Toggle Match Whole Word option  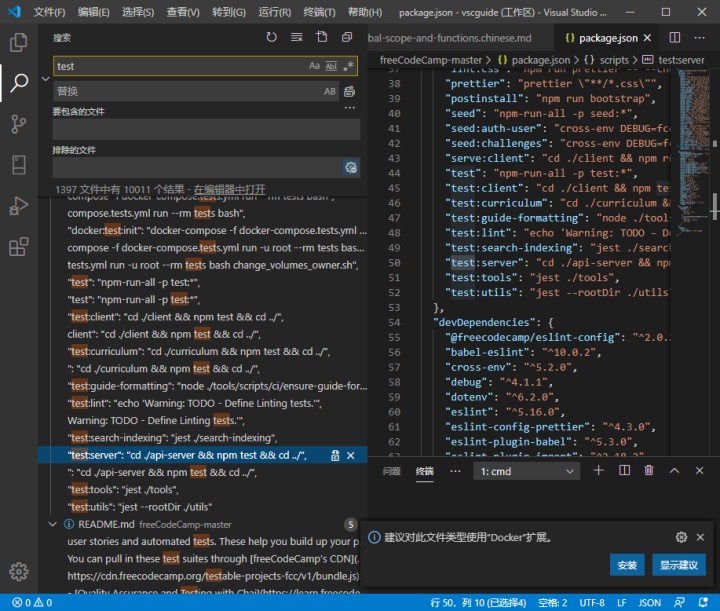pyautogui.click(x=331, y=66)
